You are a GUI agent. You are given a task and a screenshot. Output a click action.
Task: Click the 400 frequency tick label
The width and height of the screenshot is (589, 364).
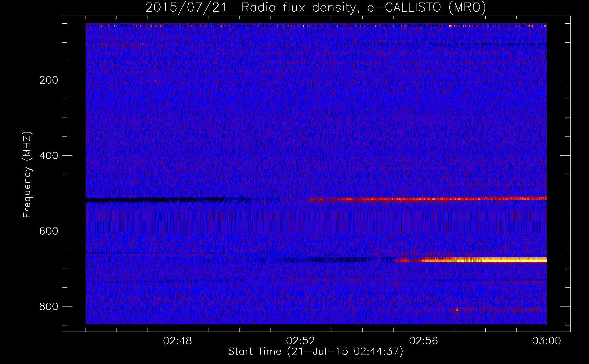pyautogui.click(x=49, y=156)
